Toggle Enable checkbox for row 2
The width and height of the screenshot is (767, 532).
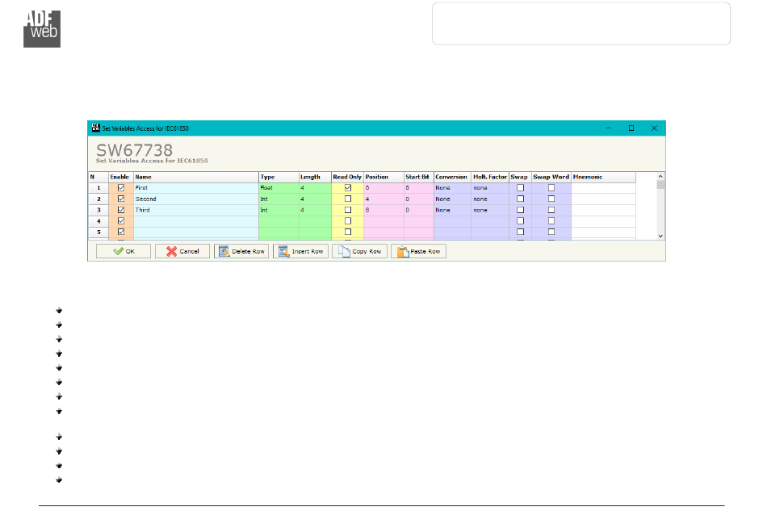121,199
